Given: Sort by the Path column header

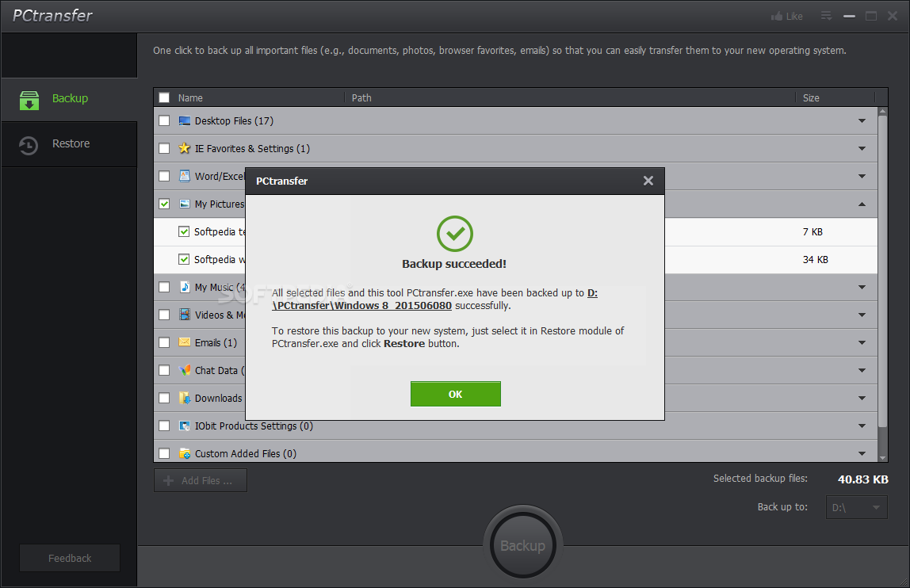Looking at the screenshot, I should (x=361, y=97).
